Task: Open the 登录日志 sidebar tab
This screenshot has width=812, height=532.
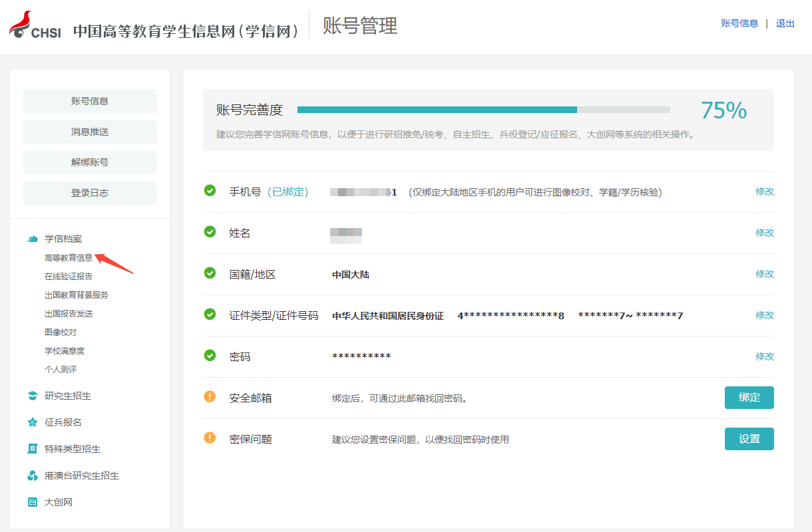Action: click(90, 193)
